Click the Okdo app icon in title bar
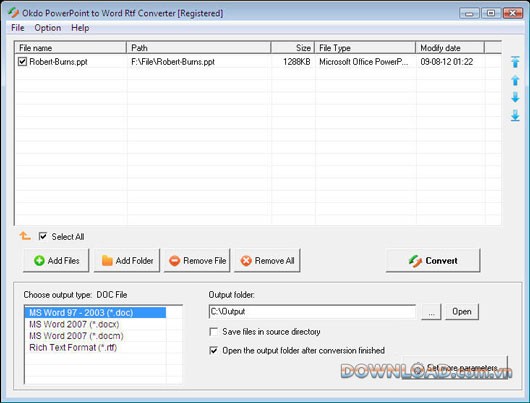 tap(14, 13)
